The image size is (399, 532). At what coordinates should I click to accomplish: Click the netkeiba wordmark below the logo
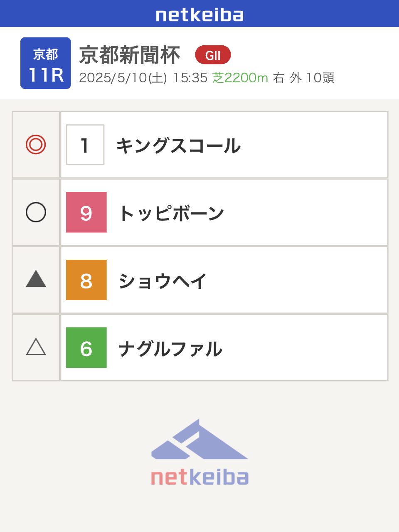click(x=199, y=478)
